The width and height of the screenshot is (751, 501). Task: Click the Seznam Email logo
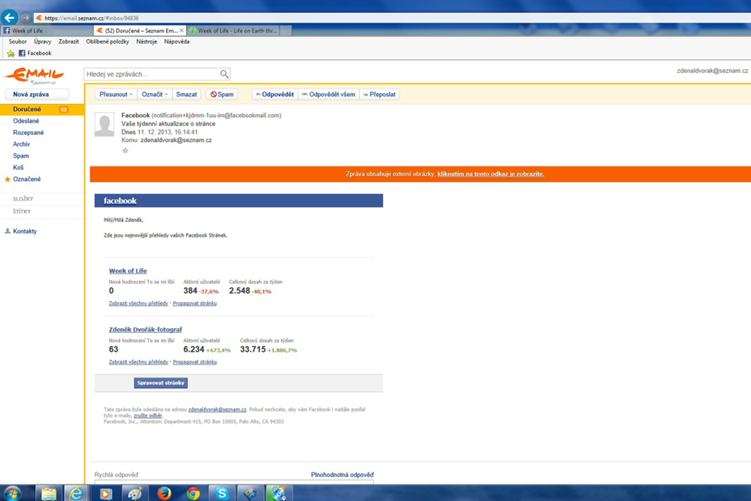click(34, 75)
